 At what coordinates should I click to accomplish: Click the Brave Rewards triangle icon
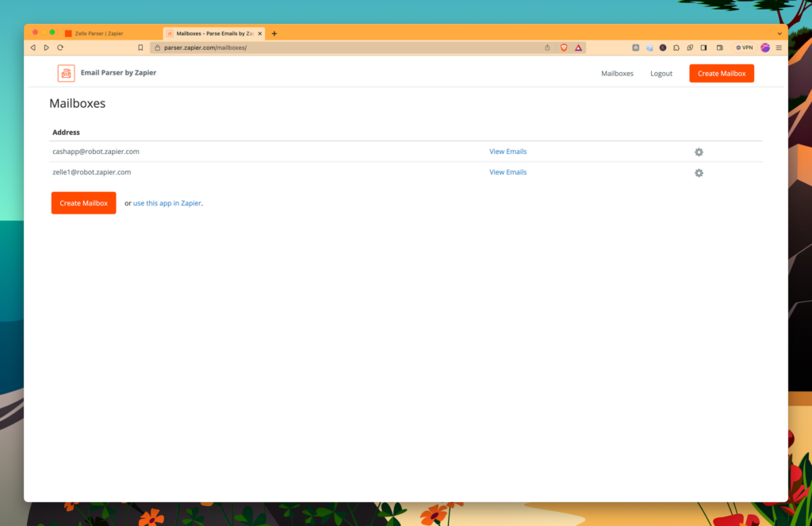pos(578,48)
